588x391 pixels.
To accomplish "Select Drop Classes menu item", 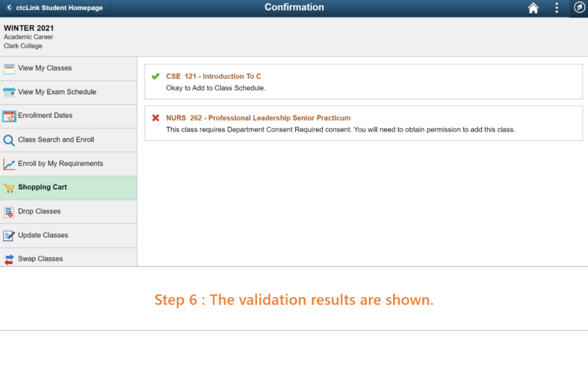I will 39,212.
